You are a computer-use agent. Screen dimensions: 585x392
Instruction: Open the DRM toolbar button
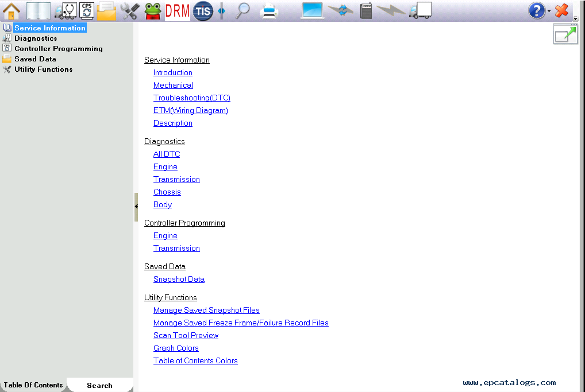(177, 11)
